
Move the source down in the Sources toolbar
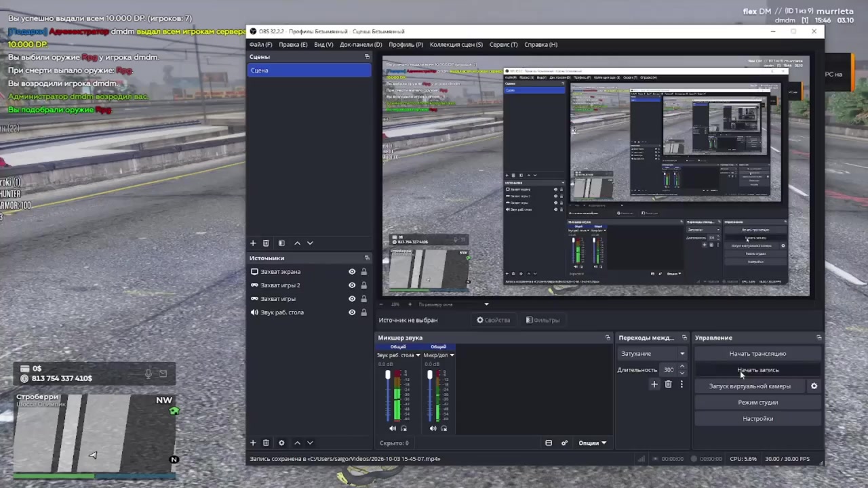(310, 443)
